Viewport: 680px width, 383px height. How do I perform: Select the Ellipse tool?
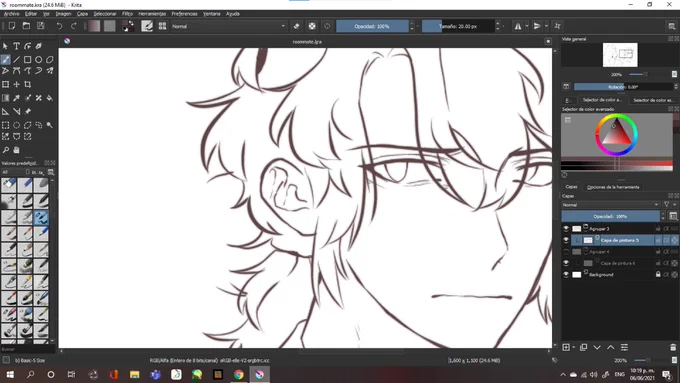pyautogui.click(x=39, y=59)
